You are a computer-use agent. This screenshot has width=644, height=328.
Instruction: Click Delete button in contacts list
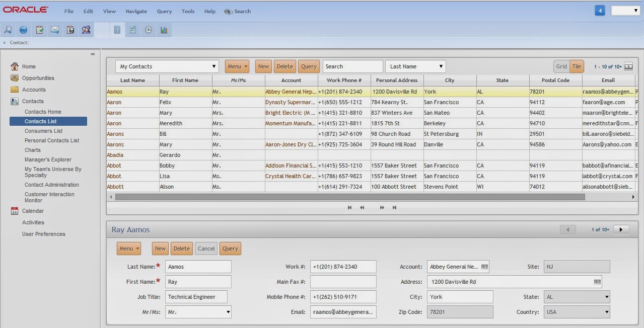[284, 66]
